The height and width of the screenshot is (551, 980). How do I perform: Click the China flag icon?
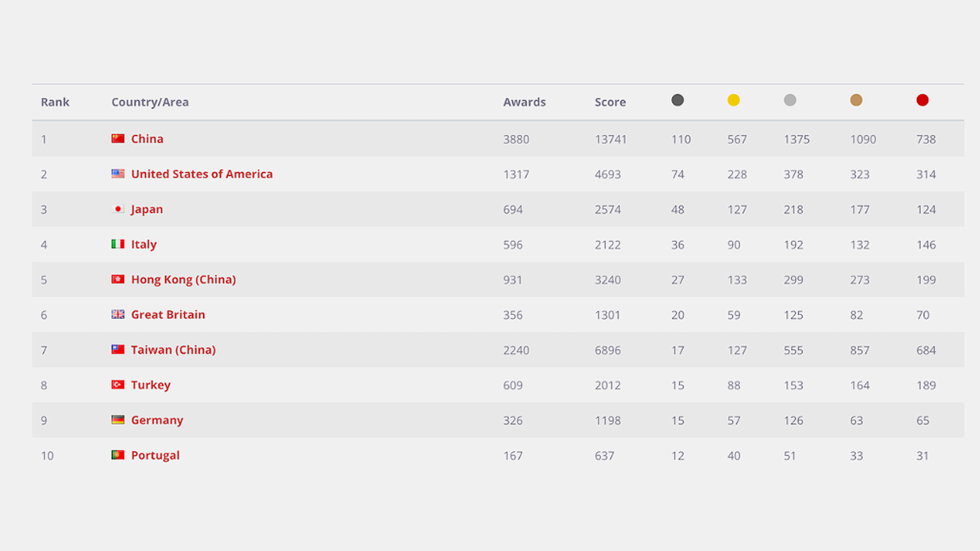pos(118,139)
